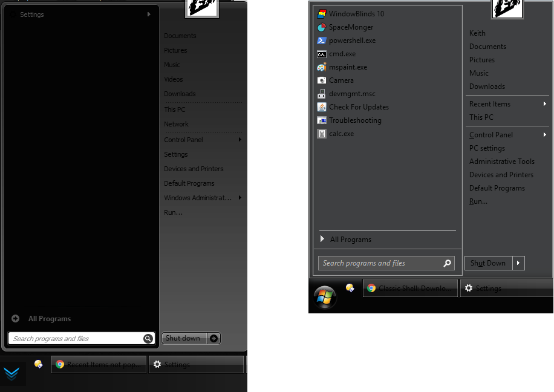The width and height of the screenshot is (554, 392).
Task: Open Network in left start menu
Action: (176, 124)
